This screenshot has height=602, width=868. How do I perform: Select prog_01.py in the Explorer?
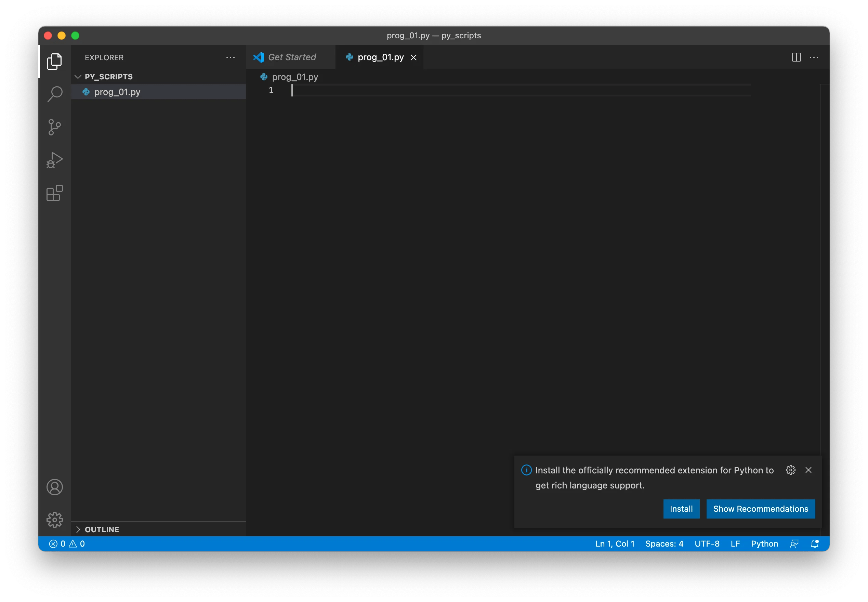[x=117, y=92]
